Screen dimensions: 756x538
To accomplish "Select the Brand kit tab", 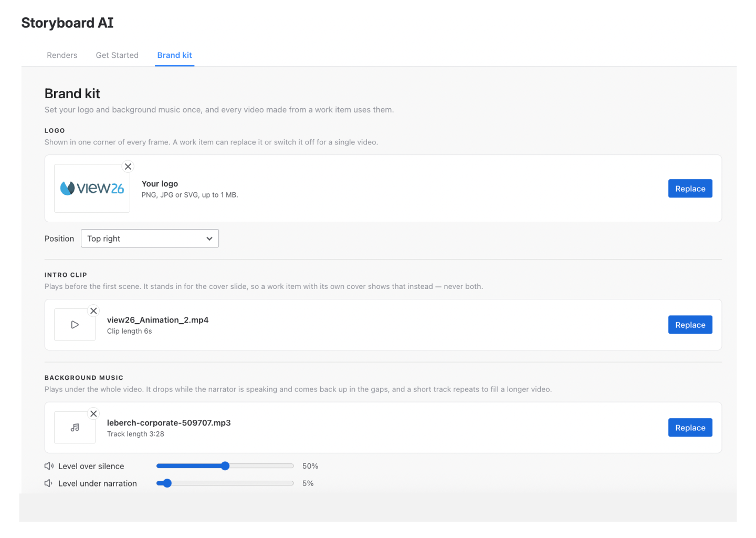I will (175, 55).
